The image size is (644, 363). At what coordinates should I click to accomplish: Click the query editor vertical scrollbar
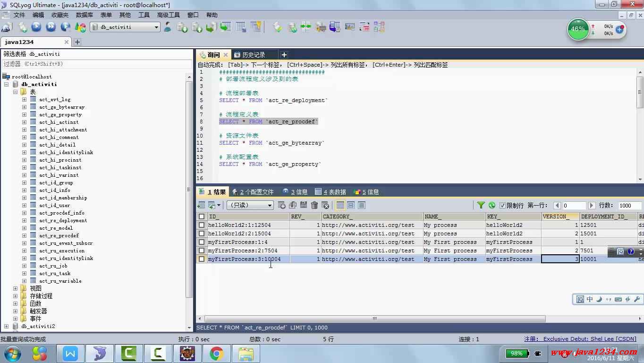tap(640, 92)
